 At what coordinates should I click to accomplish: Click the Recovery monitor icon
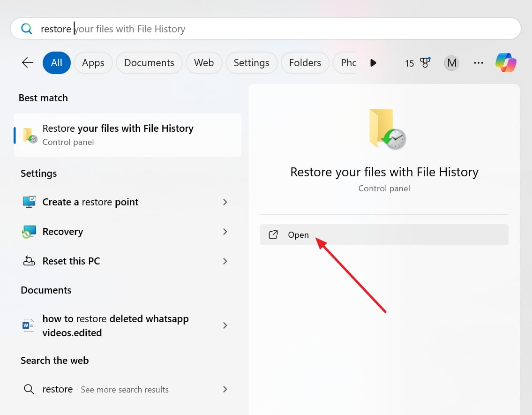(29, 231)
